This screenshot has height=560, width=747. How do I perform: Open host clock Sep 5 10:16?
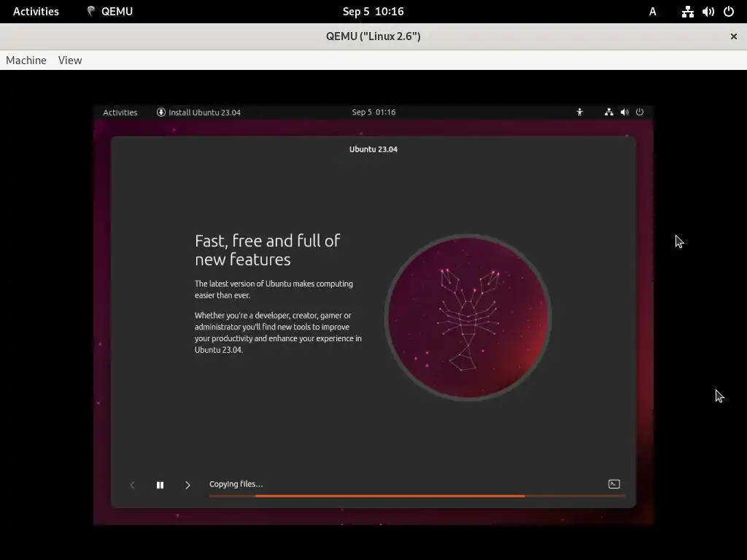point(373,12)
